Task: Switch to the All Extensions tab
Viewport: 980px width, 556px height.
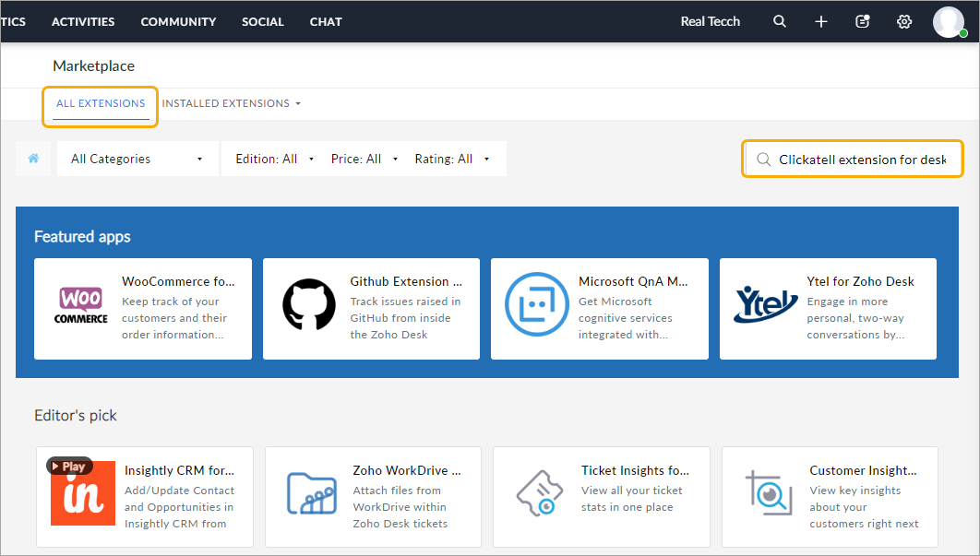Action: click(101, 103)
